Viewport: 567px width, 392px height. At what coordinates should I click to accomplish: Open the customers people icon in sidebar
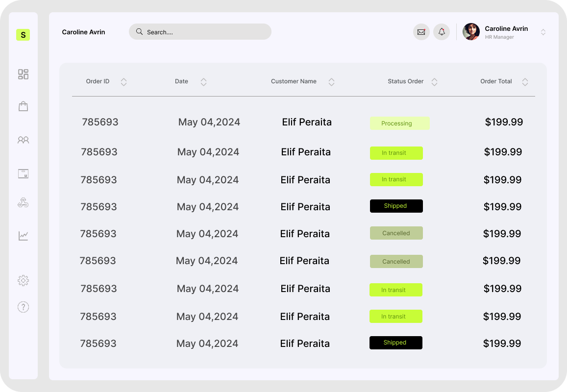pos(23,140)
